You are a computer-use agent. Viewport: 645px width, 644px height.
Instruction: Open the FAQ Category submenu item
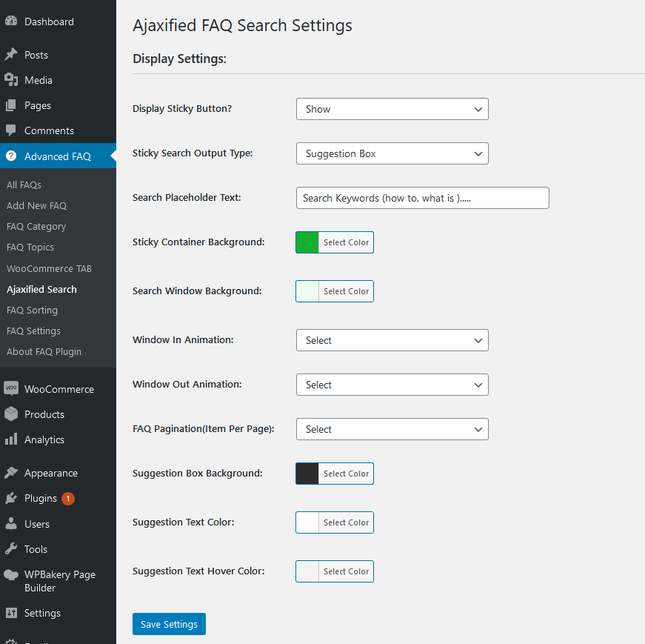click(x=36, y=227)
